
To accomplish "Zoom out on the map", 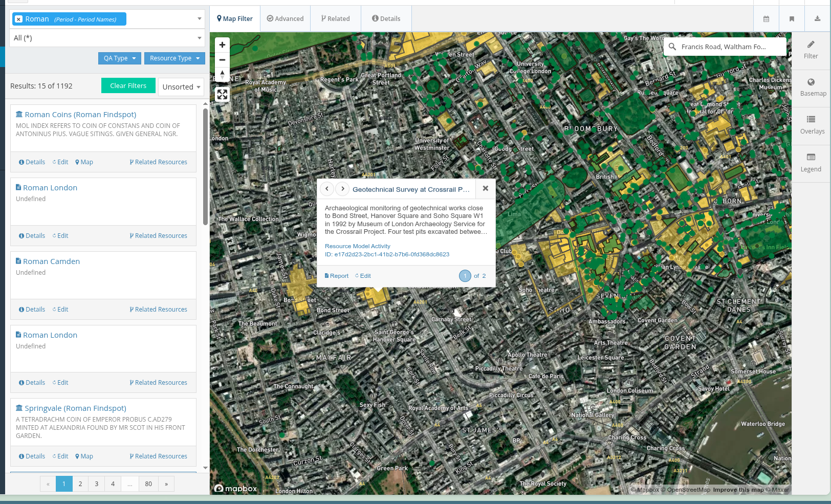I will [222, 60].
